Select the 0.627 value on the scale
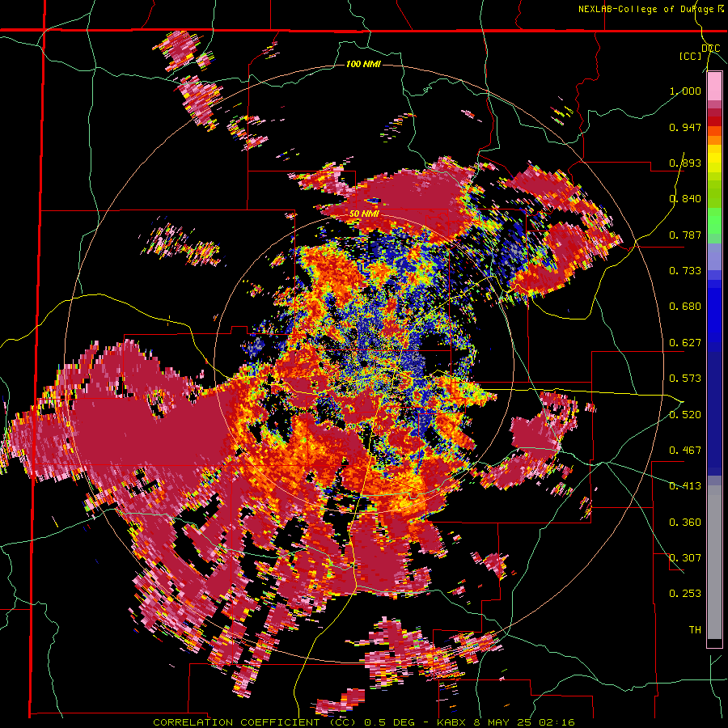The height and width of the screenshot is (728, 728). coord(685,343)
